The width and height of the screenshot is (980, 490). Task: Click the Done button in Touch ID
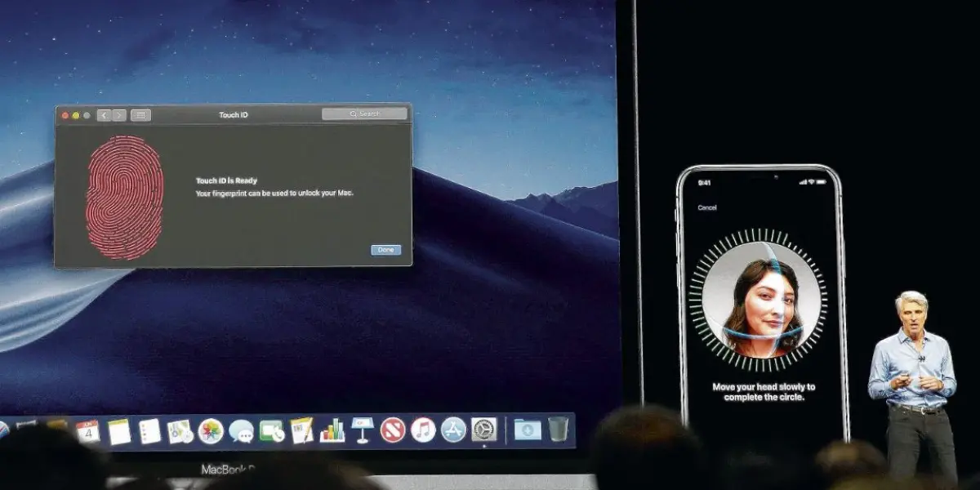(385, 250)
